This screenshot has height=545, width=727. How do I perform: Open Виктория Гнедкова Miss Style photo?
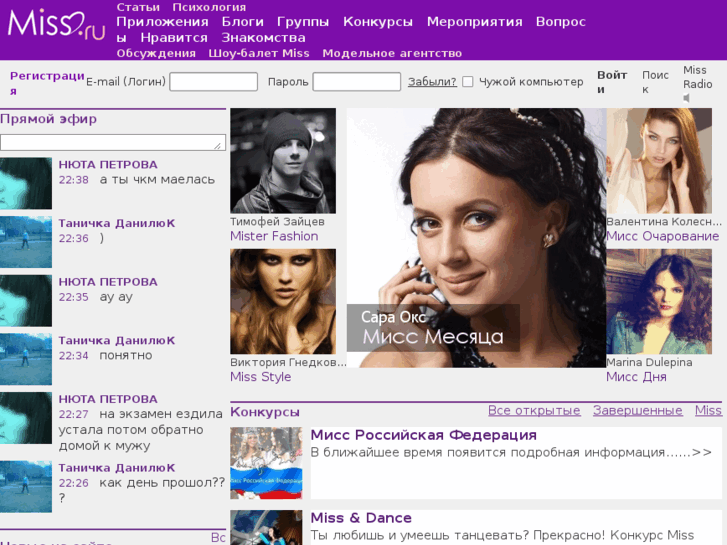click(x=283, y=301)
